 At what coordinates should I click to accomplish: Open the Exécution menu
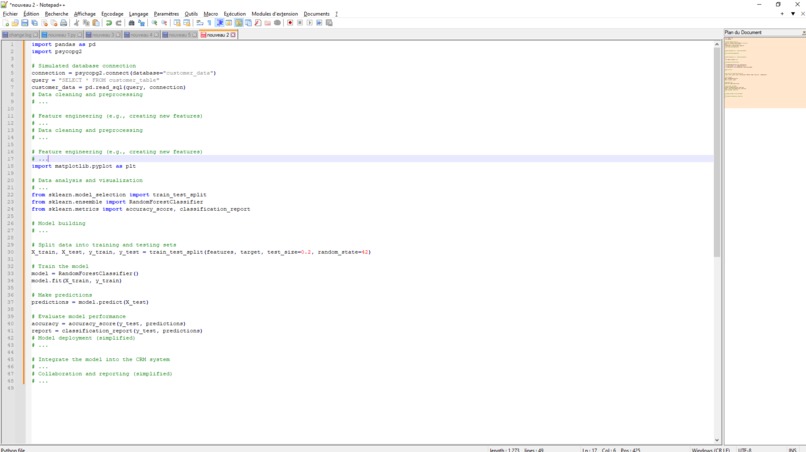click(x=235, y=14)
